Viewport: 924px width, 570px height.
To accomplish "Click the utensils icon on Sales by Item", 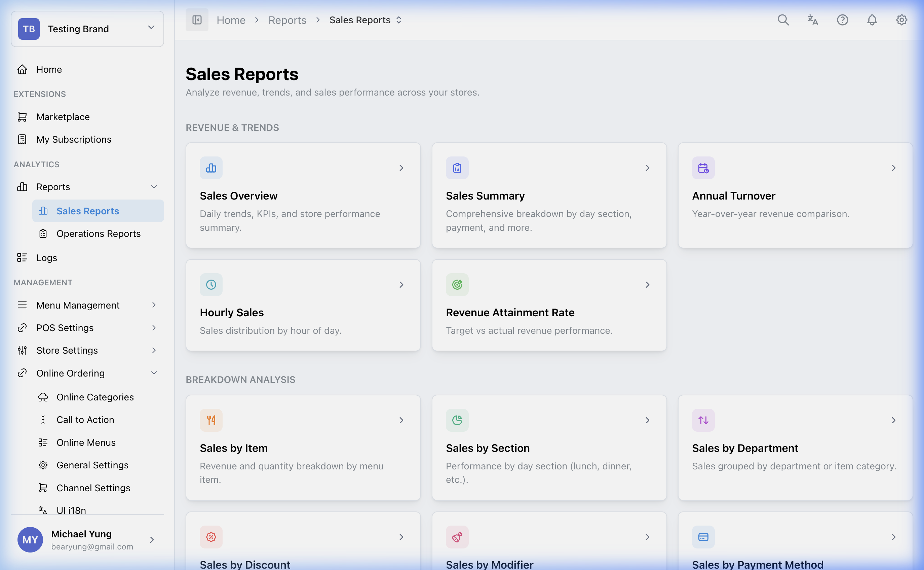I will pyautogui.click(x=211, y=420).
